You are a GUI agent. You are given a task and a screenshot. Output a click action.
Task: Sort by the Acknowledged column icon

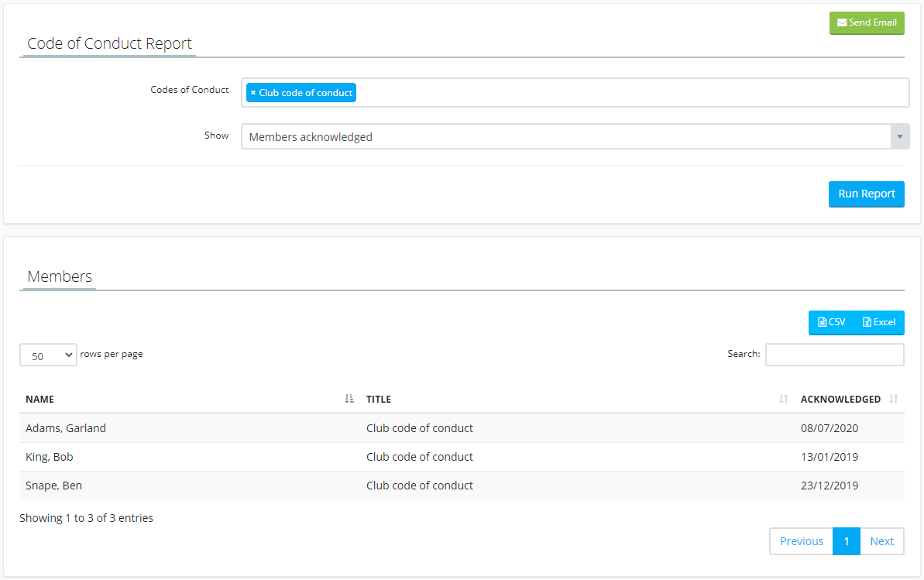click(x=893, y=399)
